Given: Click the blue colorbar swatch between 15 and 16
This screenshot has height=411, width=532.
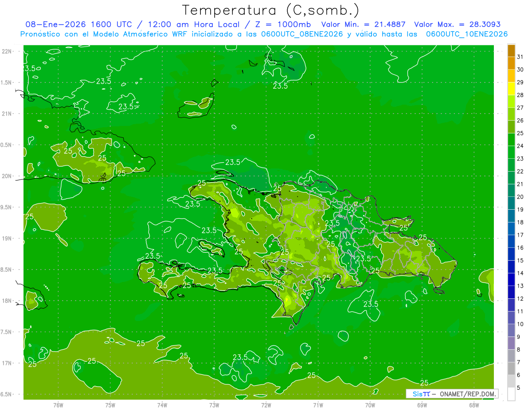Looking at the screenshot, I should click(511, 254).
